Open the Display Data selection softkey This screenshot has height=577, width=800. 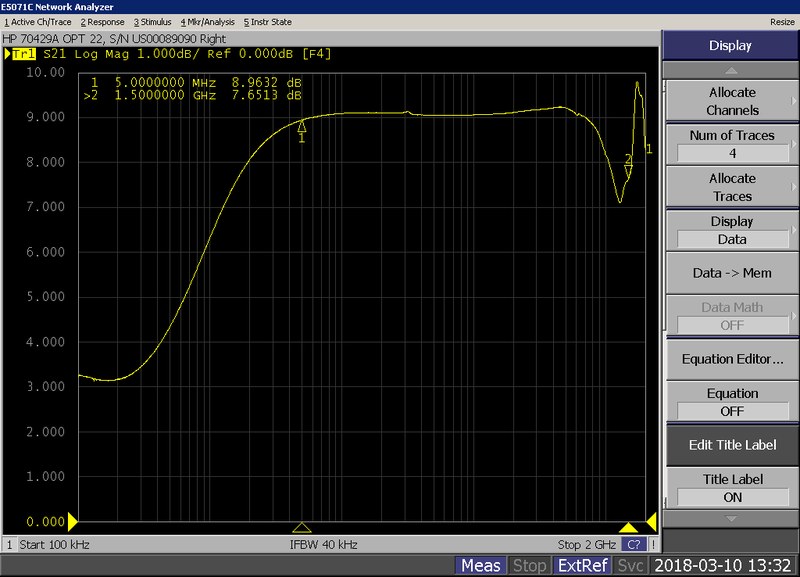tap(732, 230)
